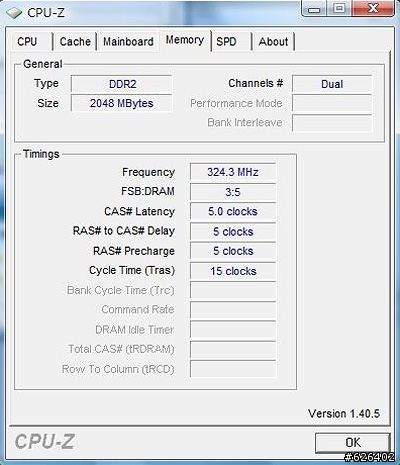Click the Frequency label
Screen dimensions: 400x465
(148, 172)
